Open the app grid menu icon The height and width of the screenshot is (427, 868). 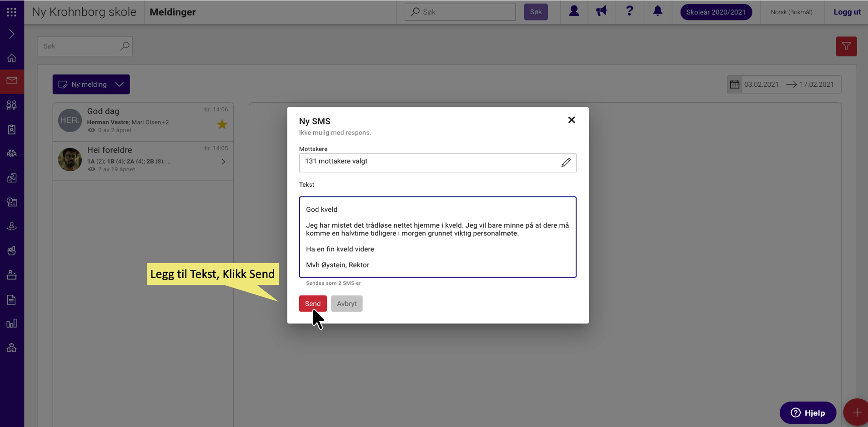pyautogui.click(x=12, y=12)
